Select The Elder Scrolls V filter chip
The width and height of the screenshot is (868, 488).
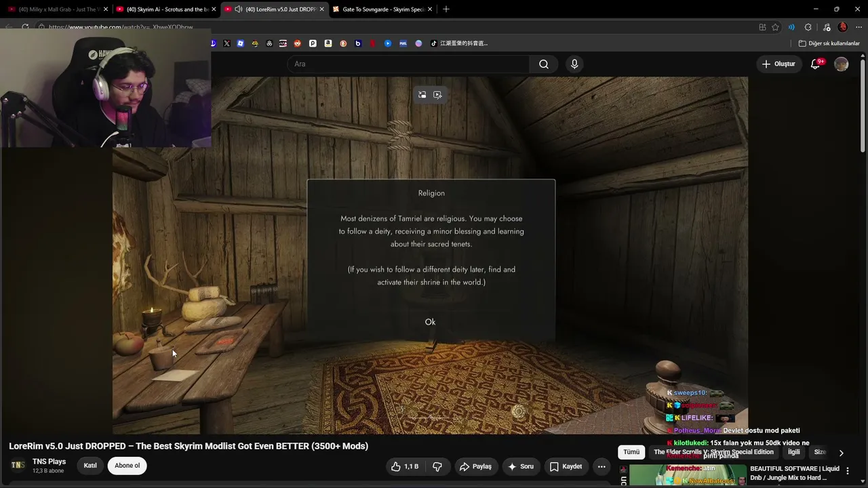click(713, 452)
